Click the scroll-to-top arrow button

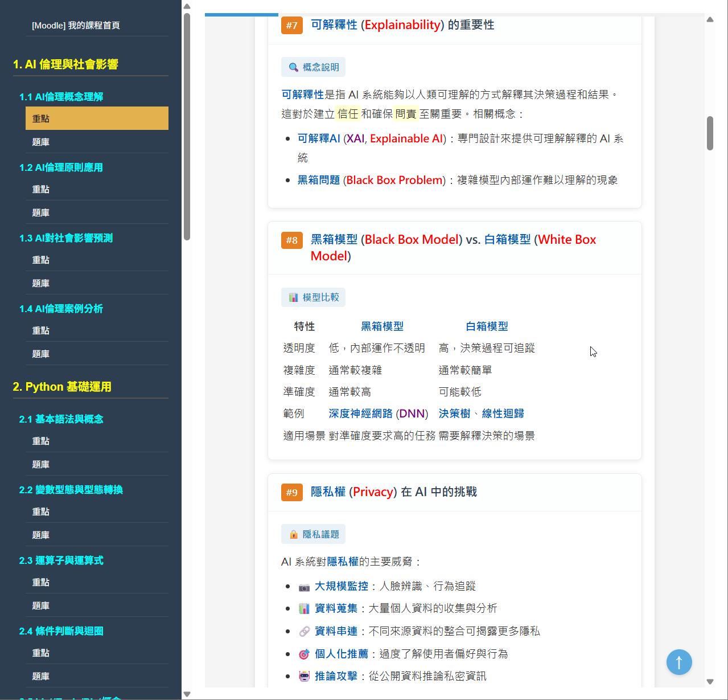coord(679,662)
